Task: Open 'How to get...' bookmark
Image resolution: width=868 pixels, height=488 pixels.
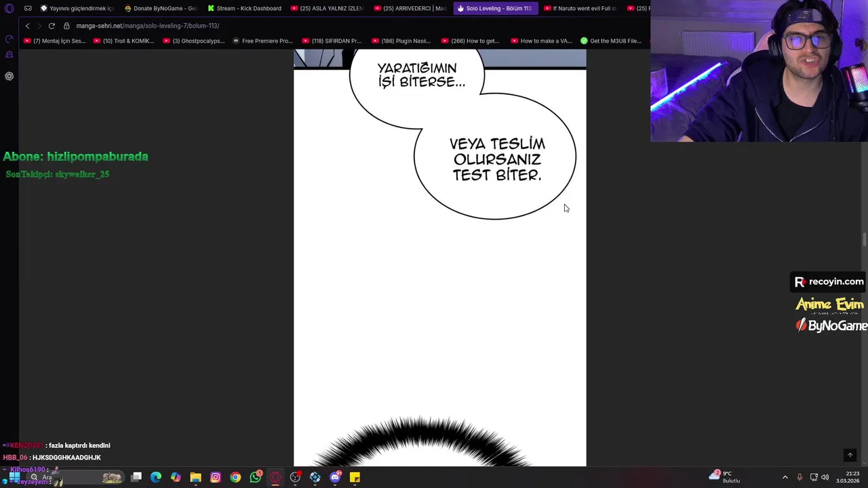Action: 470,41
